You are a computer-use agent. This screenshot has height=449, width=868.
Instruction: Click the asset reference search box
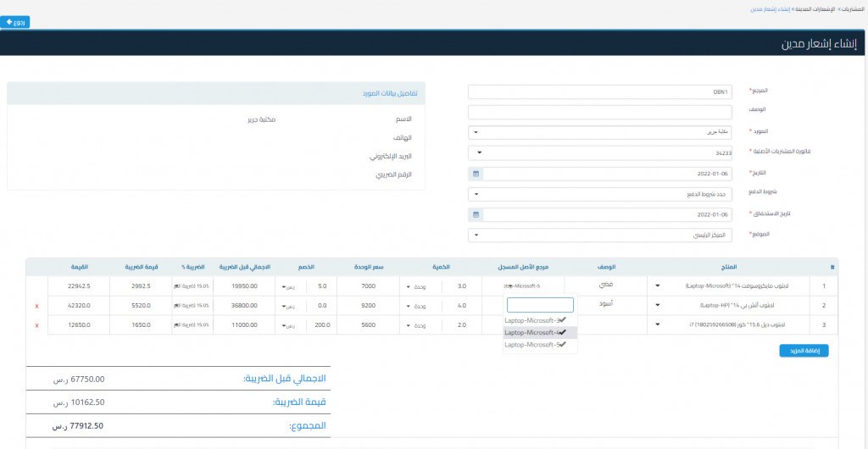point(540,305)
